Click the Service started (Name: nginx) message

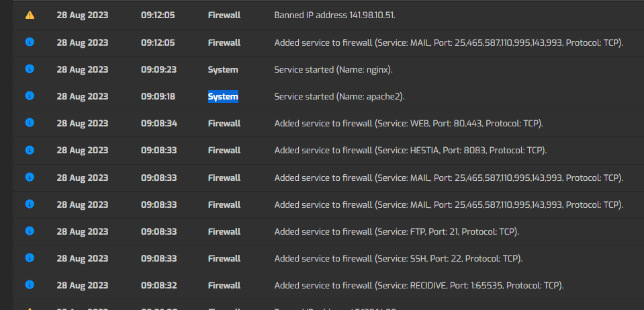(334, 69)
